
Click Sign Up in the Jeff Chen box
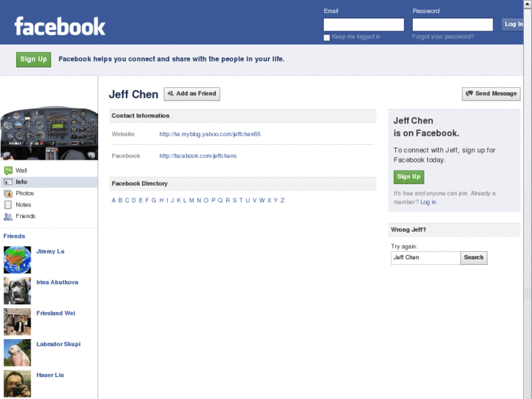(409, 177)
